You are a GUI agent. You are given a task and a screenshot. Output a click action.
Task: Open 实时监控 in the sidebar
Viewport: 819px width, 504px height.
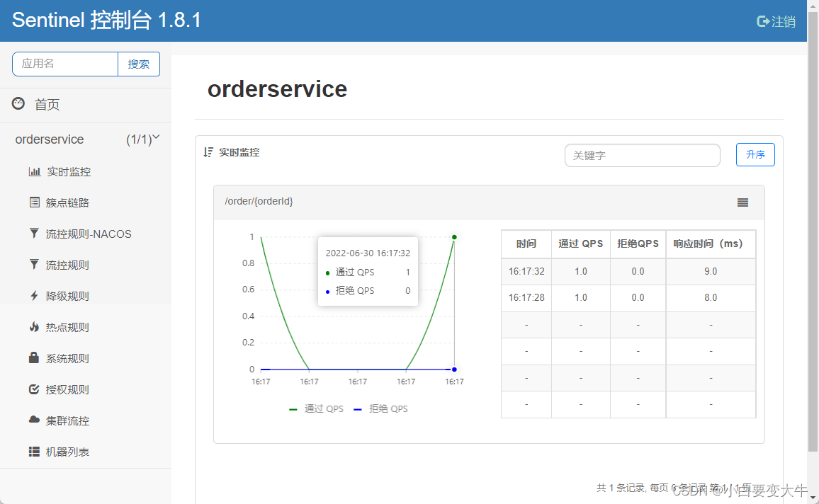[x=69, y=171]
